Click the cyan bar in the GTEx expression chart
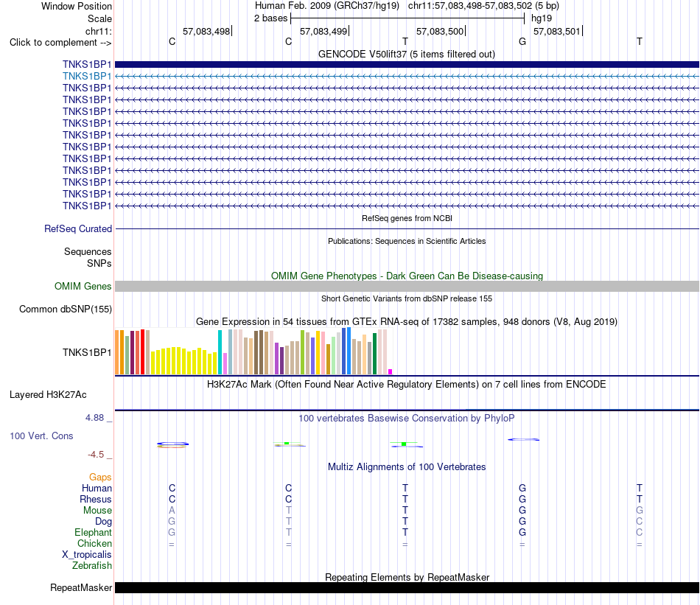This screenshot has height=605, width=700. tap(220, 352)
